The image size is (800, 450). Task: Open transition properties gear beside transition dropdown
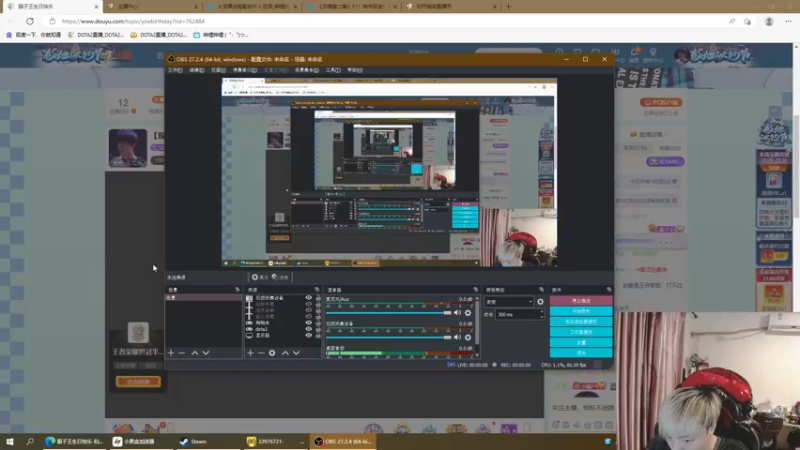click(x=540, y=302)
